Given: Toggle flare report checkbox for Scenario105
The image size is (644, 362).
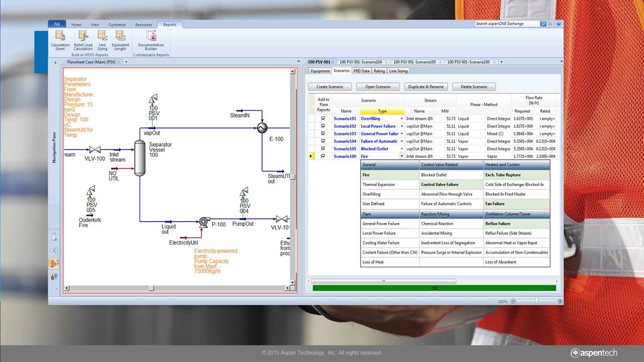Looking at the screenshot, I should [324, 149].
